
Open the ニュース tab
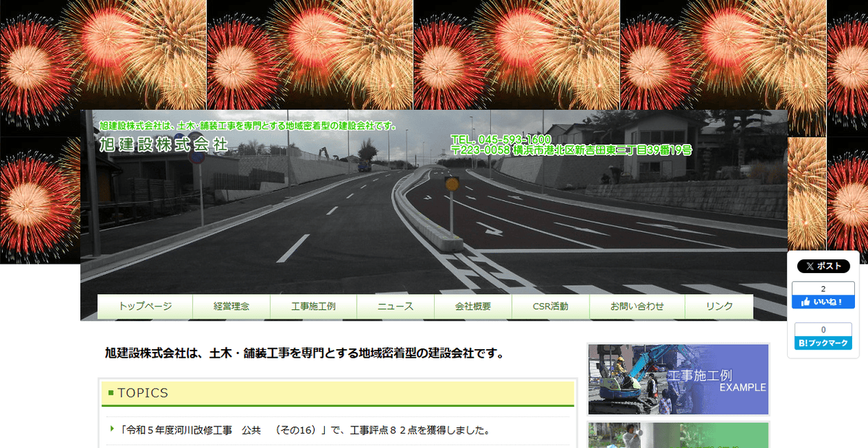coord(394,306)
